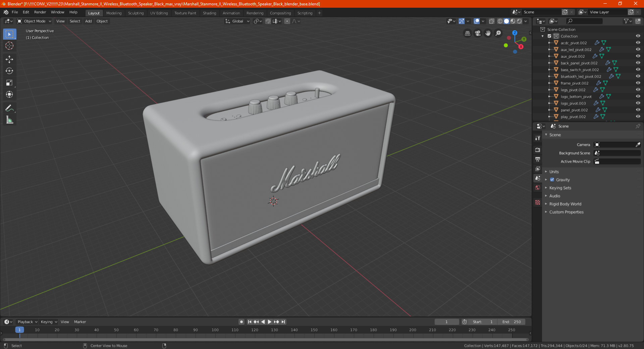The height and width of the screenshot is (349, 644).
Task: Switch to the Shading workspace tab
Action: point(209,13)
